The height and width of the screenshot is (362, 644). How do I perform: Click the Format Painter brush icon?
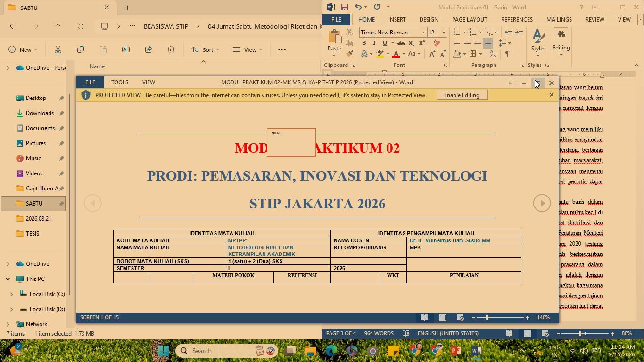pyautogui.click(x=349, y=54)
